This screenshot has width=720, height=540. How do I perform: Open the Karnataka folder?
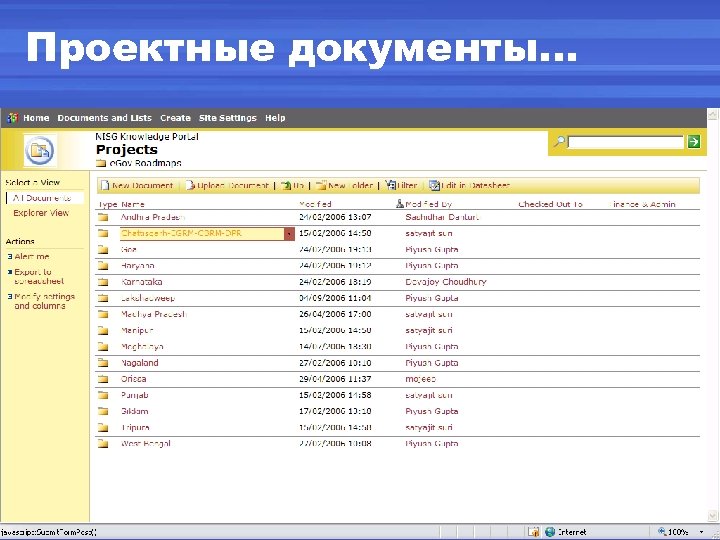tap(141, 282)
